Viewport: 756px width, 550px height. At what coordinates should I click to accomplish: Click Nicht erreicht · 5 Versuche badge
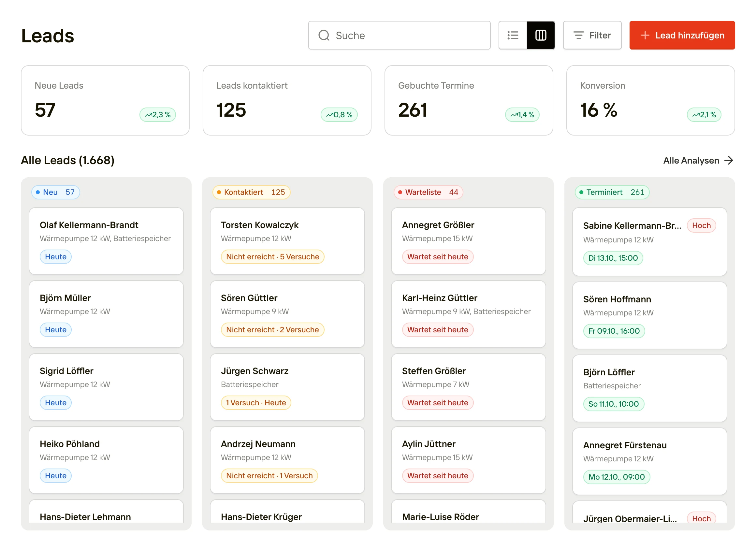pyautogui.click(x=272, y=257)
